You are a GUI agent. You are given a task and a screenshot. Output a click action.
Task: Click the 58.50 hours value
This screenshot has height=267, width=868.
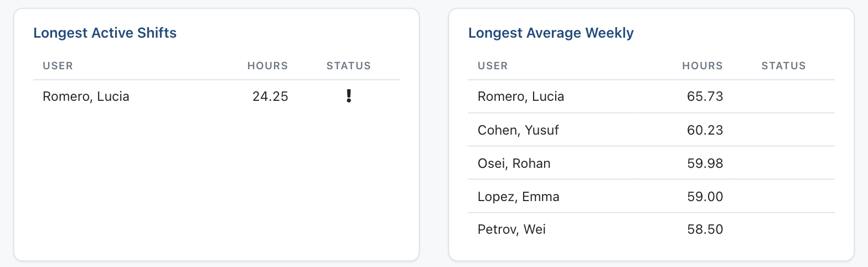tap(705, 229)
